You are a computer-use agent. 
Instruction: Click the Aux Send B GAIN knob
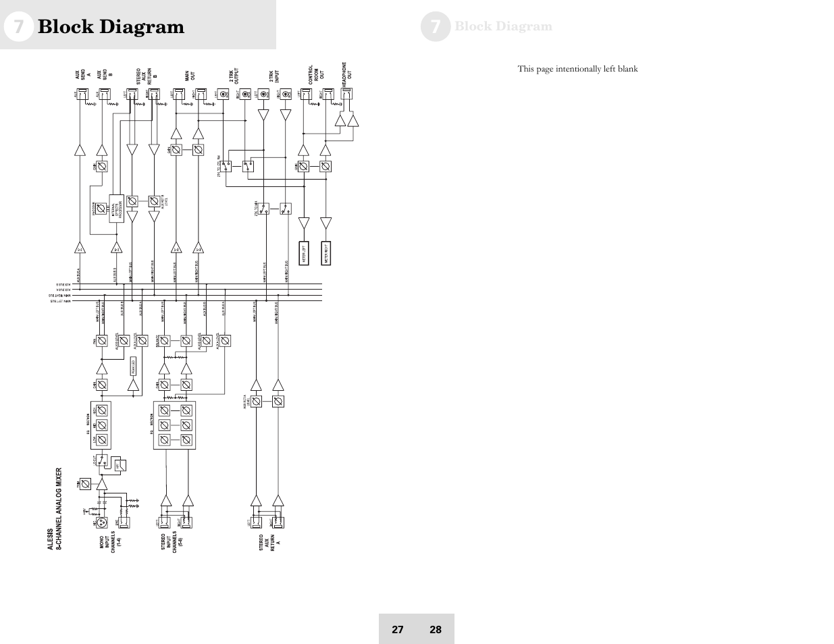click(x=102, y=165)
